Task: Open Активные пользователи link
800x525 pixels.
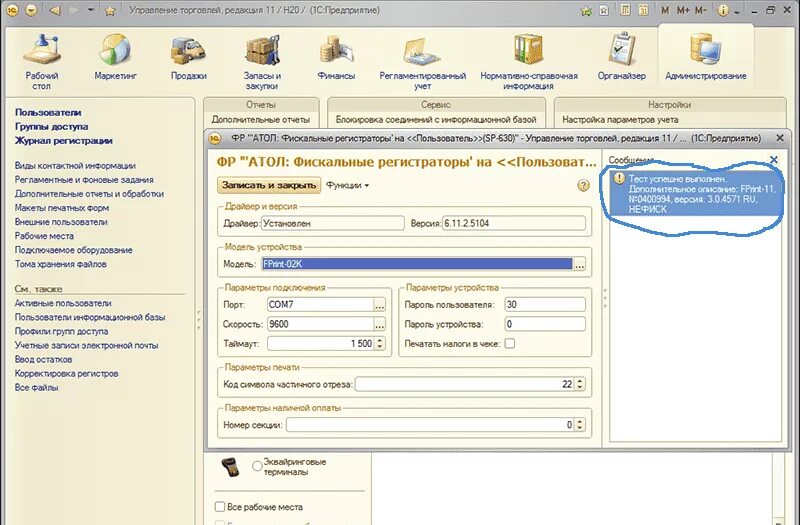Action: point(63,303)
